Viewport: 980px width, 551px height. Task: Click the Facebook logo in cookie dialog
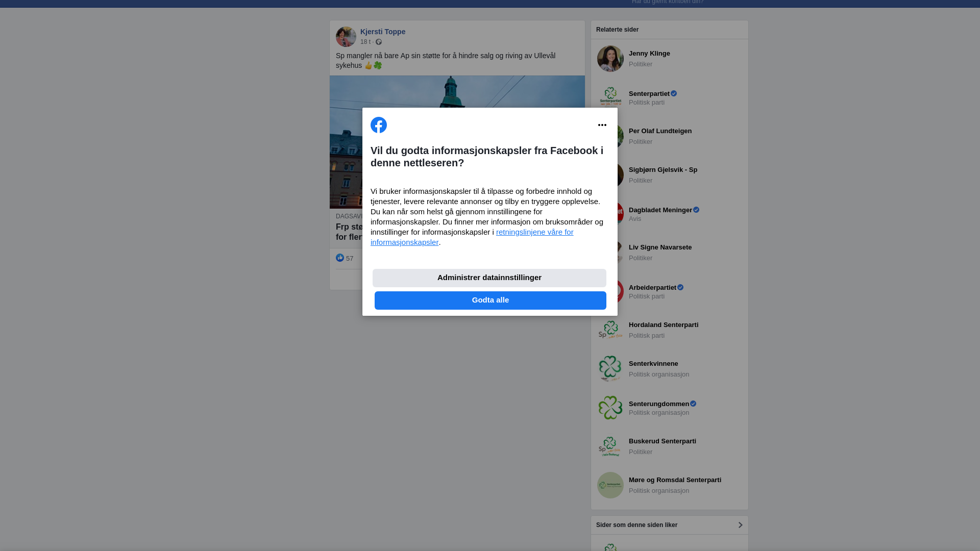(379, 125)
